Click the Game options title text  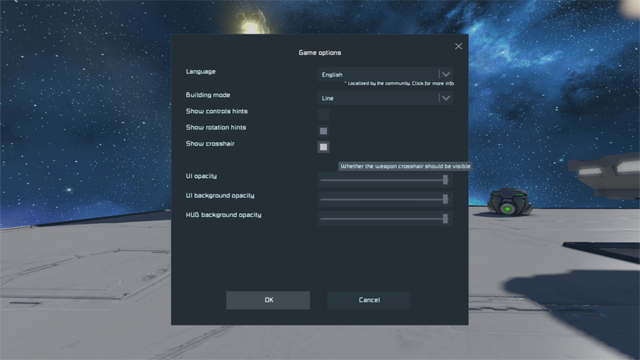(x=320, y=53)
